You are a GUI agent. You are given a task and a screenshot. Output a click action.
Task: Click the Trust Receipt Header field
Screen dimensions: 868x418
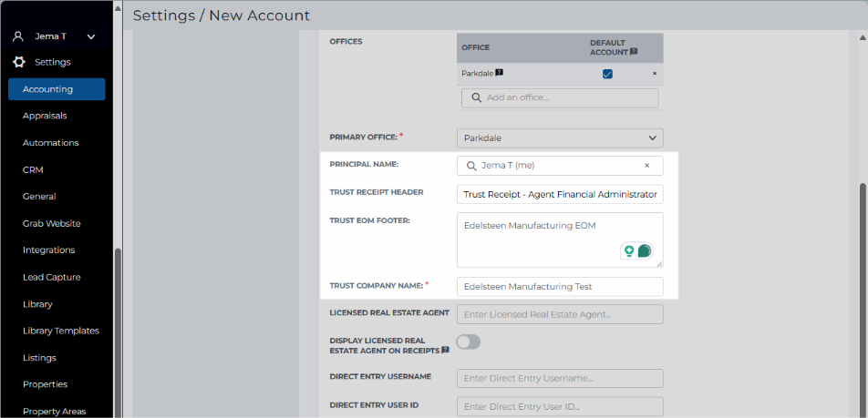pos(560,194)
